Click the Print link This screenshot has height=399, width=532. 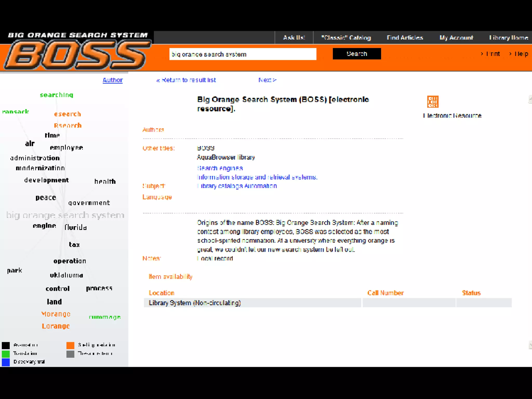point(493,54)
